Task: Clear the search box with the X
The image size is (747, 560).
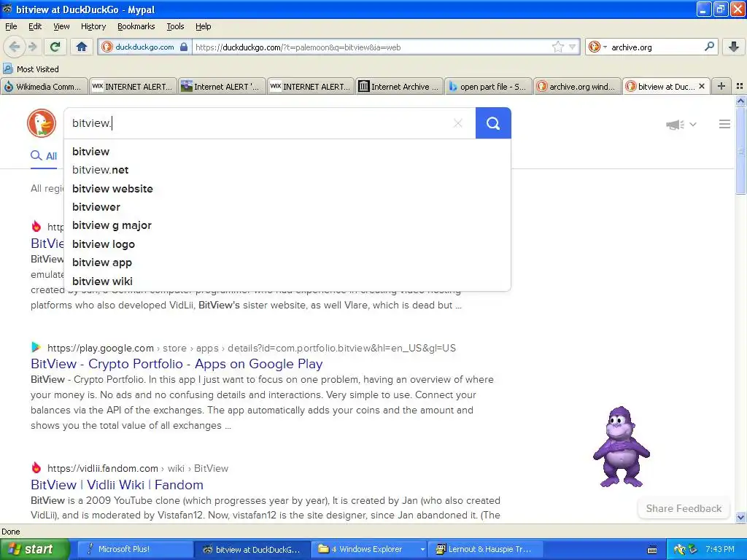Action: 458,123
